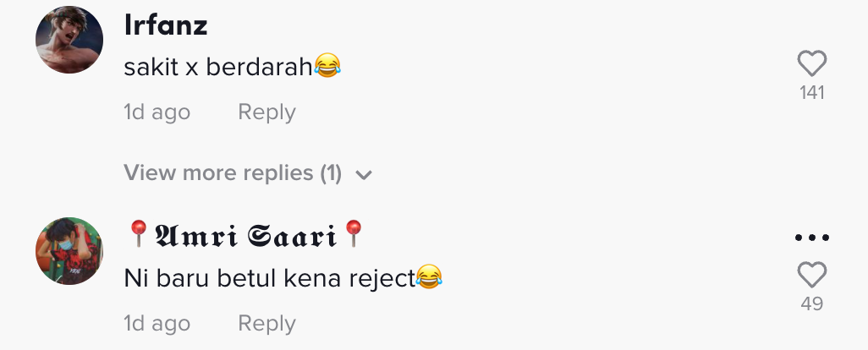The width and height of the screenshot is (868, 350).
Task: Open the three-dot menu on Amri's comment
Action: tap(812, 238)
